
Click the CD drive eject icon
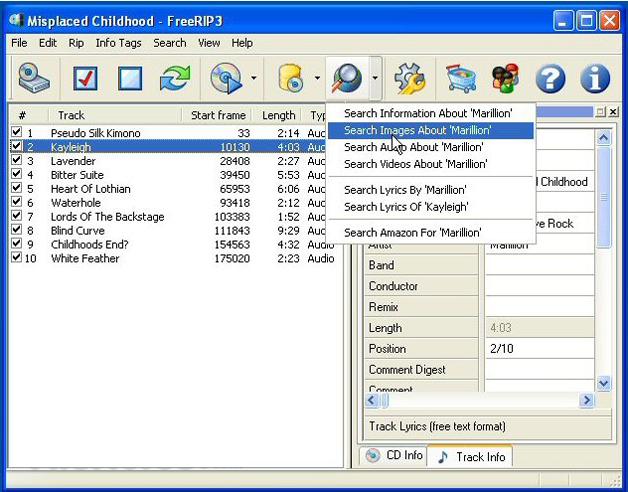click(x=34, y=78)
